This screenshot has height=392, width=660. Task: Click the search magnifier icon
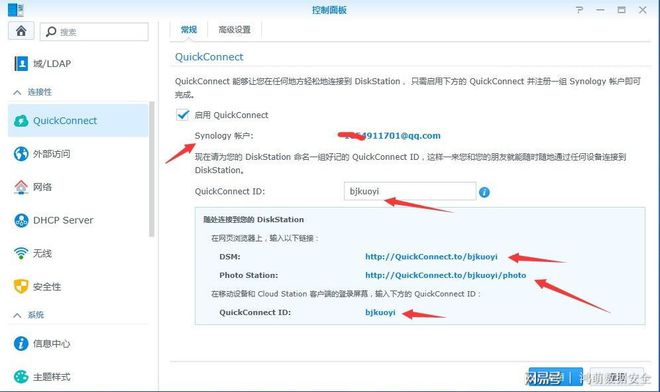(x=51, y=32)
